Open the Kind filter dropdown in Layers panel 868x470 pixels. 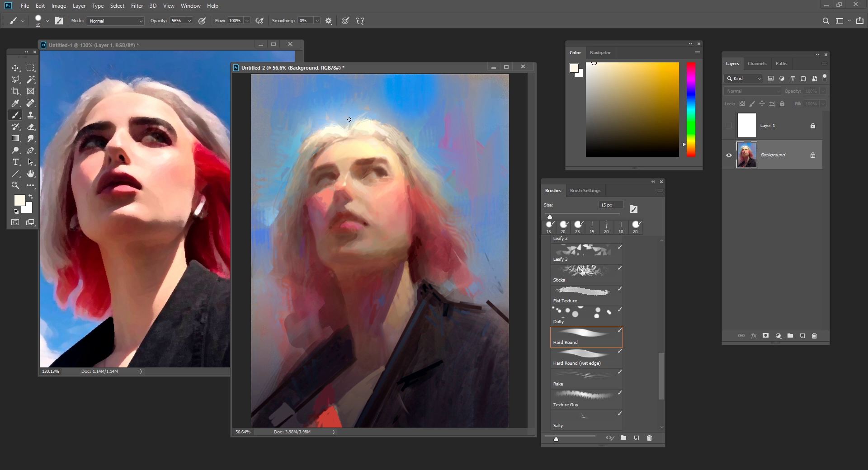(x=744, y=78)
